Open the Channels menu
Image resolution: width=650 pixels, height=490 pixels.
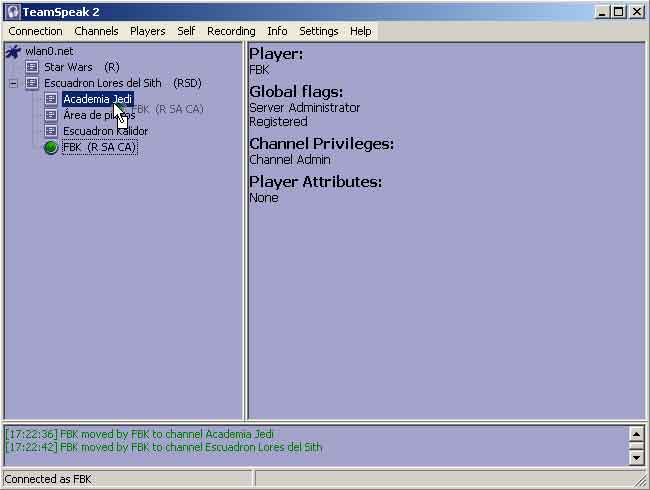(96, 32)
